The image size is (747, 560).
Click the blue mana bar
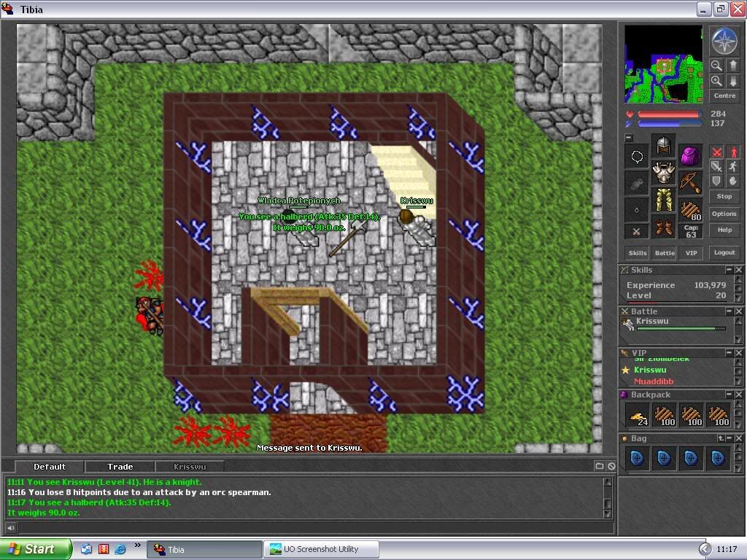669,123
